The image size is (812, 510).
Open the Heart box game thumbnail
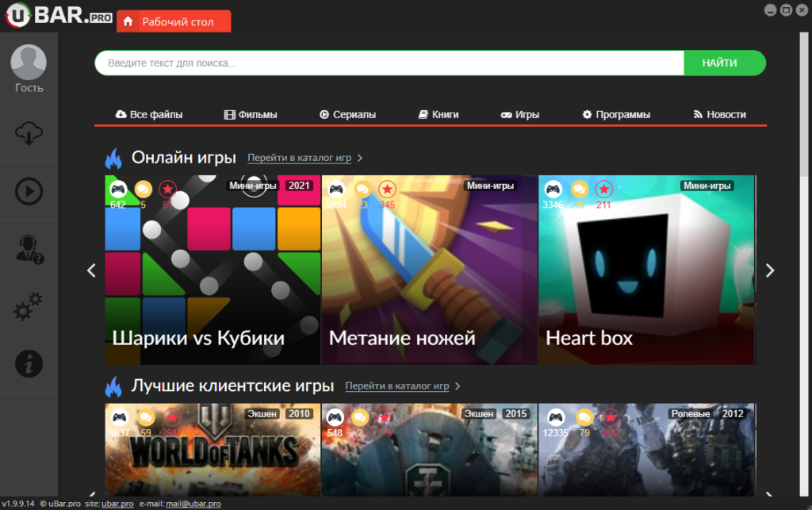(646, 270)
